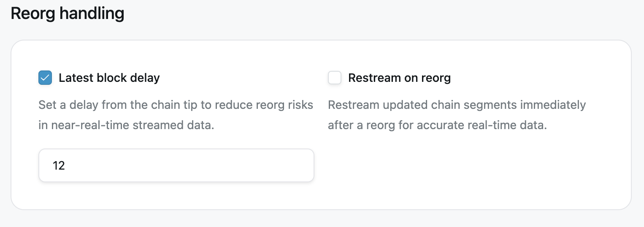Focus the block delay number input field
This screenshot has height=227, width=644.
176,165
